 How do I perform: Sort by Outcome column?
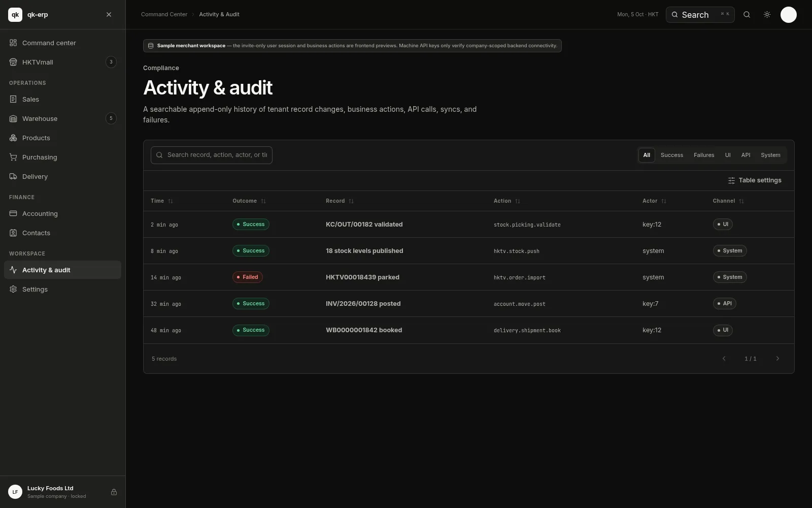(x=249, y=201)
